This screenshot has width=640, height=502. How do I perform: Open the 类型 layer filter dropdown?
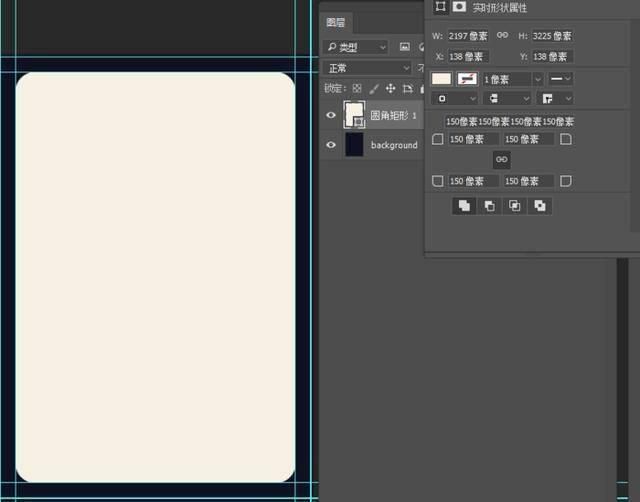click(x=356, y=47)
